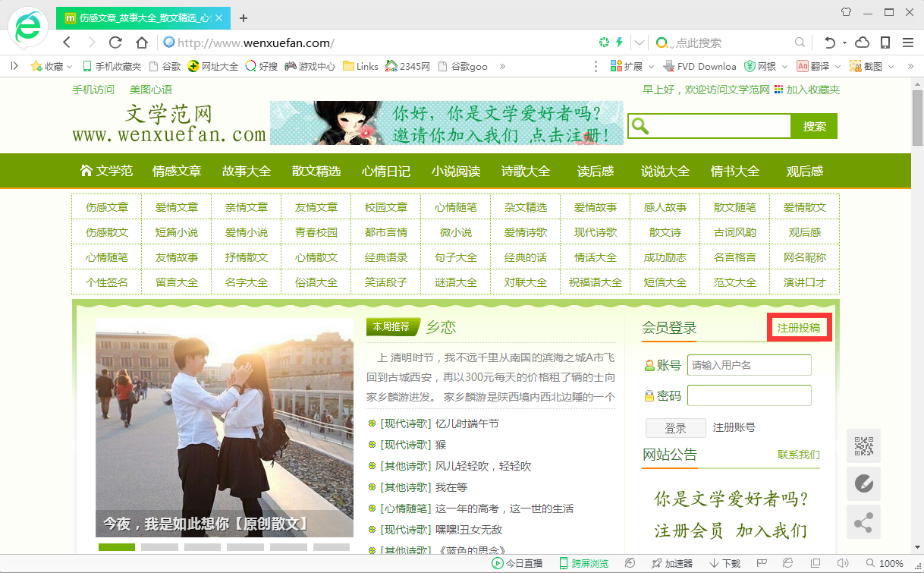924x573 pixels.
Task: Click the green magnifier site search icon
Action: coord(640,126)
